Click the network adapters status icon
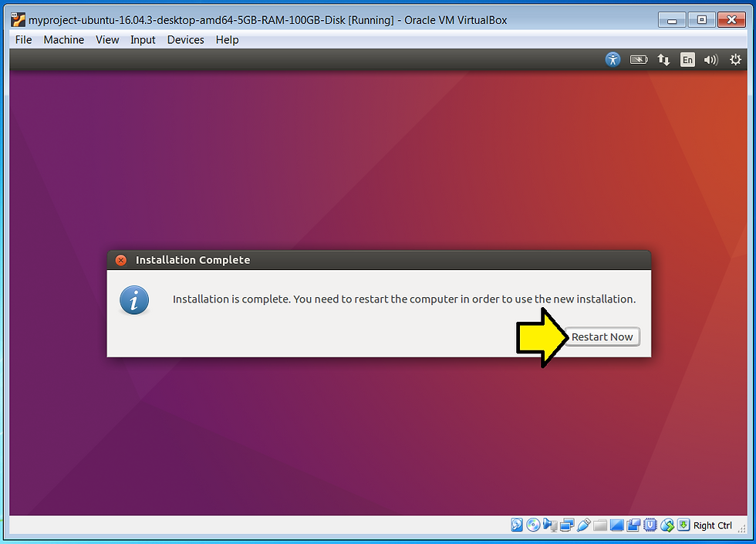 567,525
